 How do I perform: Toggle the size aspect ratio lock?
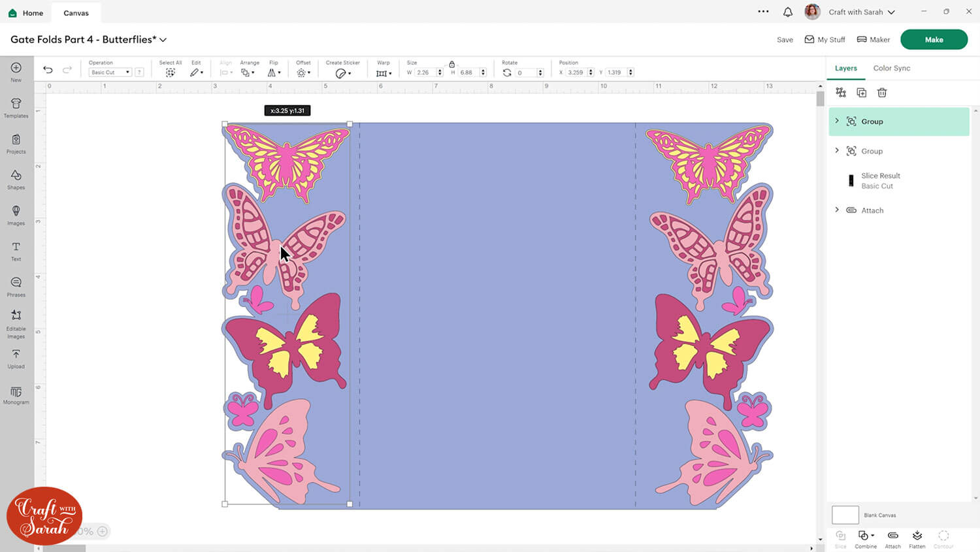[x=451, y=64]
